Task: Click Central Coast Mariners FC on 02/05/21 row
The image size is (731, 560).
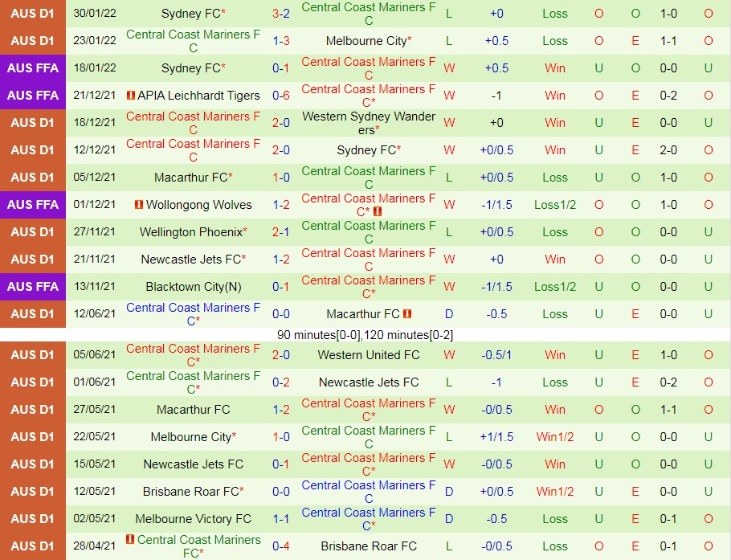Action: pos(369,518)
